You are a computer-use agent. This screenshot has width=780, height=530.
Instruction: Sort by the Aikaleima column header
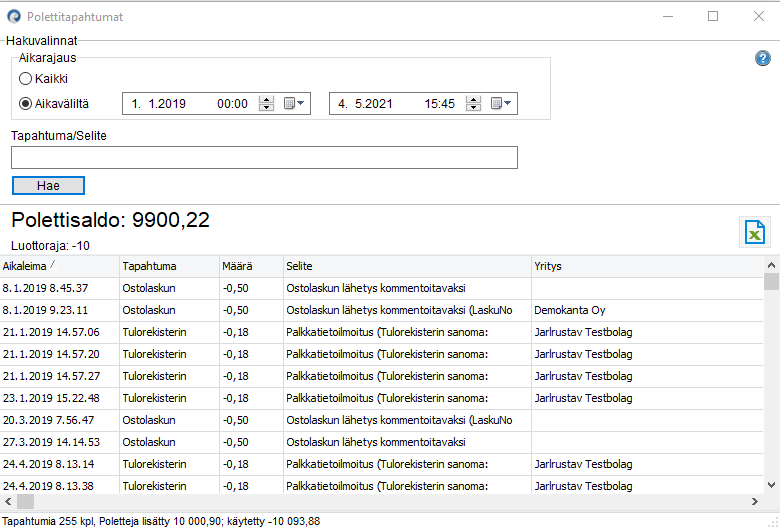(58, 266)
